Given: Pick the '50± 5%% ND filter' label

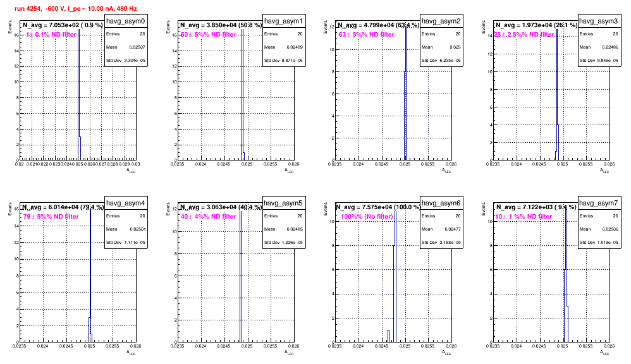Looking at the screenshot, I should (x=208, y=35).
